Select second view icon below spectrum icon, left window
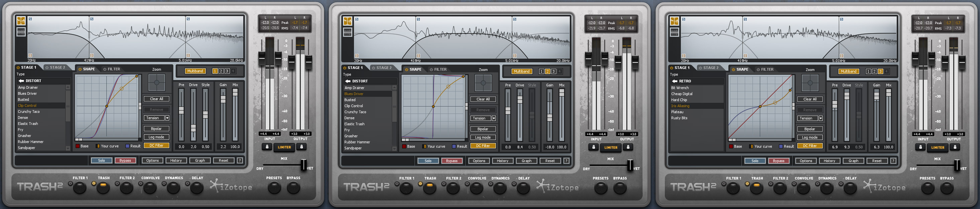The height and width of the screenshot is (209, 980). point(21,32)
